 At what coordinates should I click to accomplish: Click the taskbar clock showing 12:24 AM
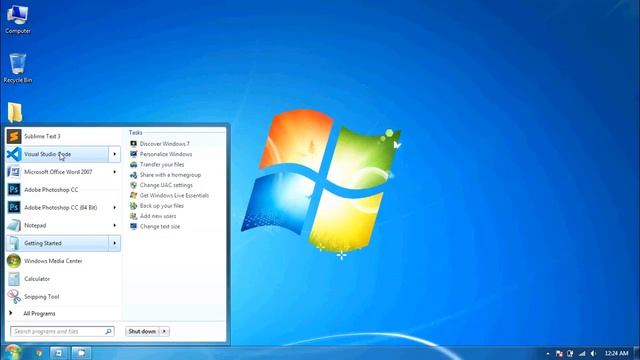coord(616,353)
